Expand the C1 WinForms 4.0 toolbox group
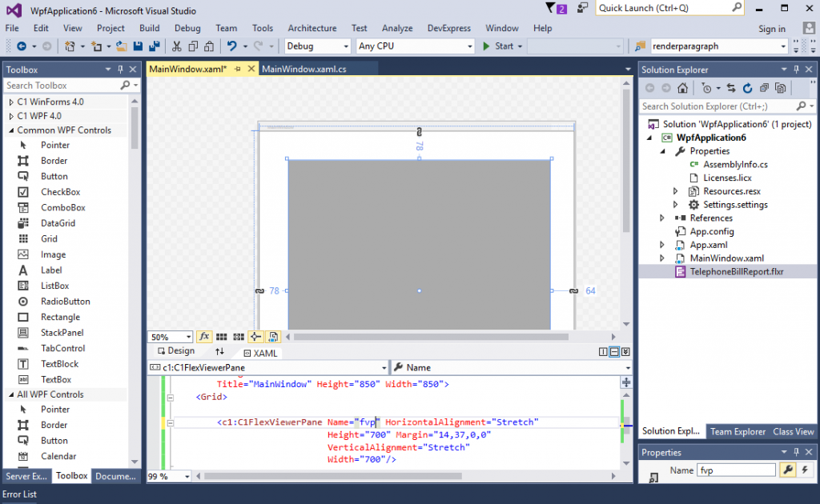The height and width of the screenshot is (504, 820). pyautogui.click(x=11, y=102)
